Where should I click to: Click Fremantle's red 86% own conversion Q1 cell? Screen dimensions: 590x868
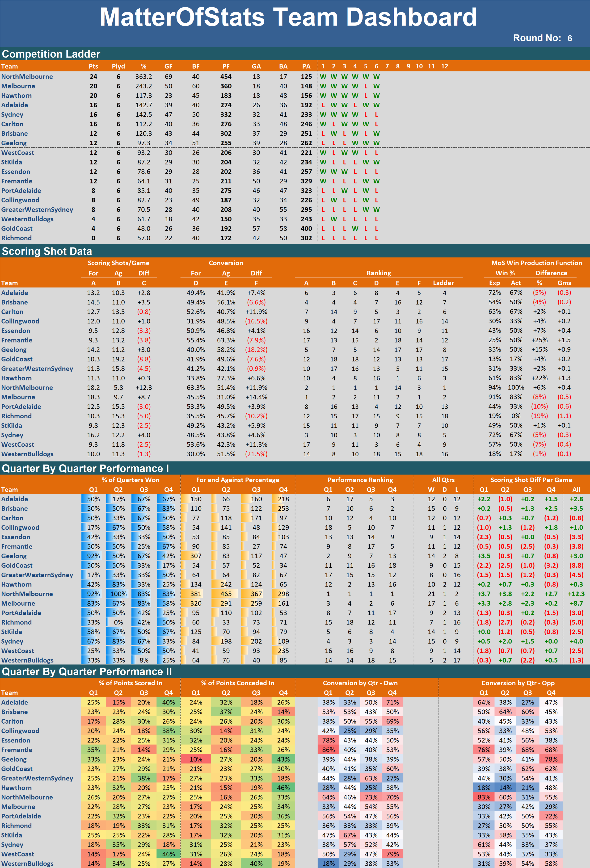tap(328, 750)
